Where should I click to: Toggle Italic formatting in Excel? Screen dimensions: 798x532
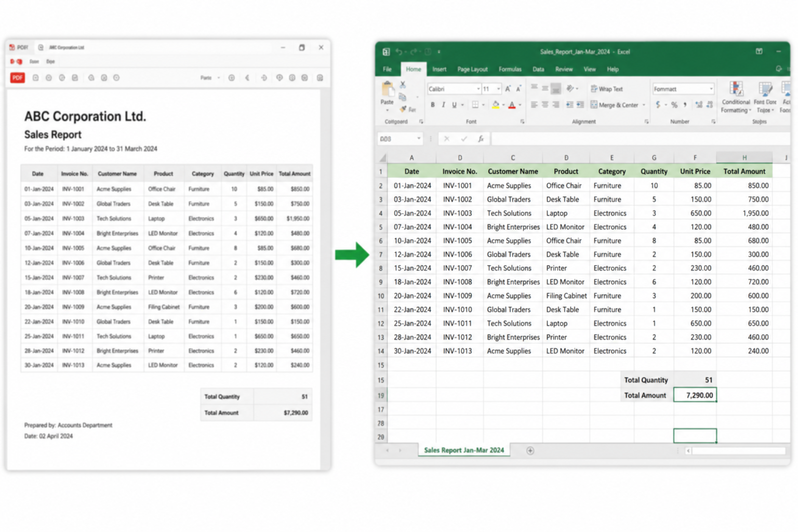[443, 105]
